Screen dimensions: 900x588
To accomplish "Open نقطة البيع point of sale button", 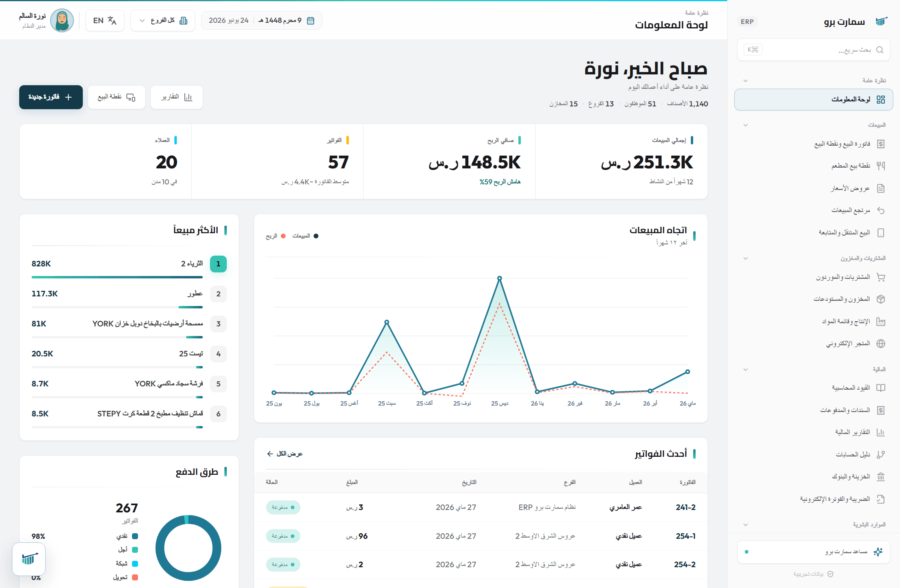I will click(x=116, y=97).
